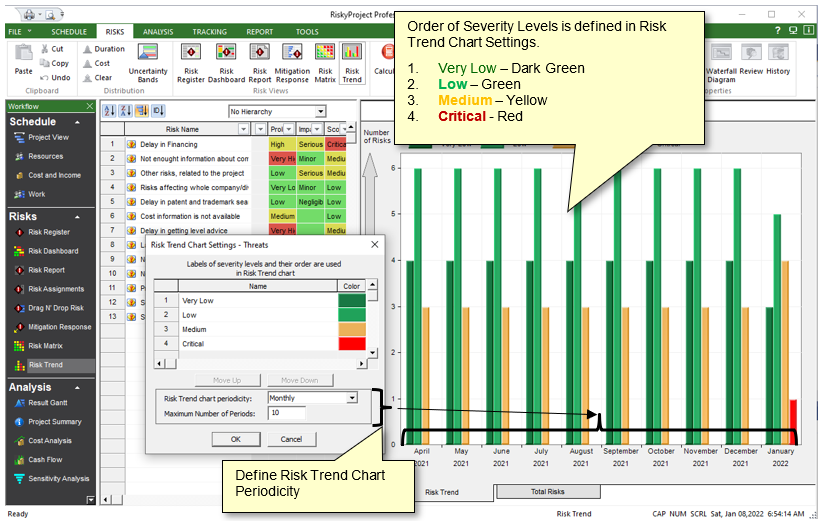
Task: Open the History ribbon icon
Action: 778,60
